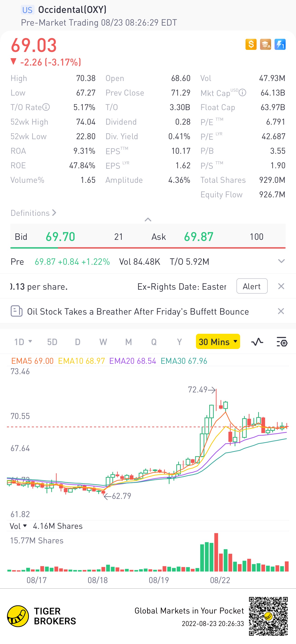This screenshot has width=296, height=644.
Task: Tap the news article document icon
Action: tap(16, 311)
